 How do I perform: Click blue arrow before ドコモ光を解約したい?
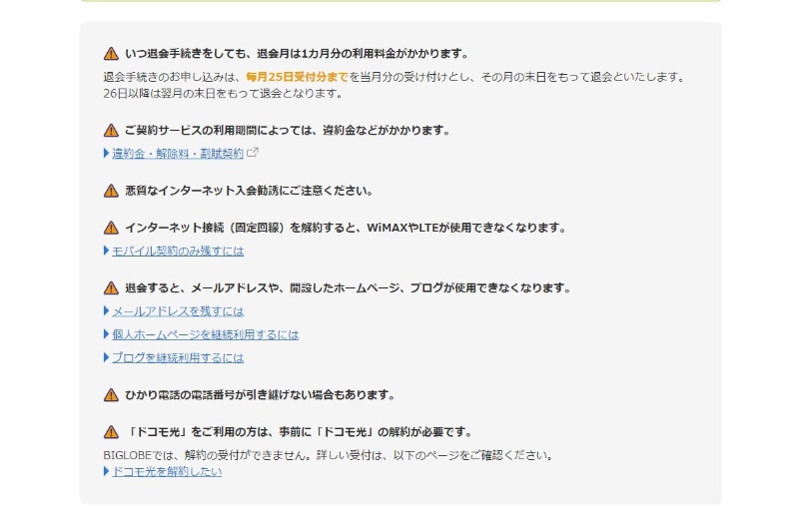tap(106, 471)
